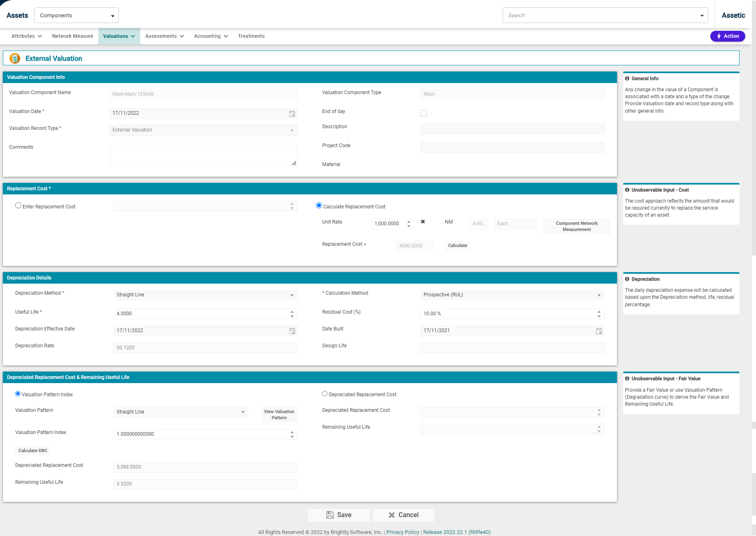The image size is (756, 536).
Task: Open the Valuation Date calendar picker
Action: pyautogui.click(x=292, y=113)
